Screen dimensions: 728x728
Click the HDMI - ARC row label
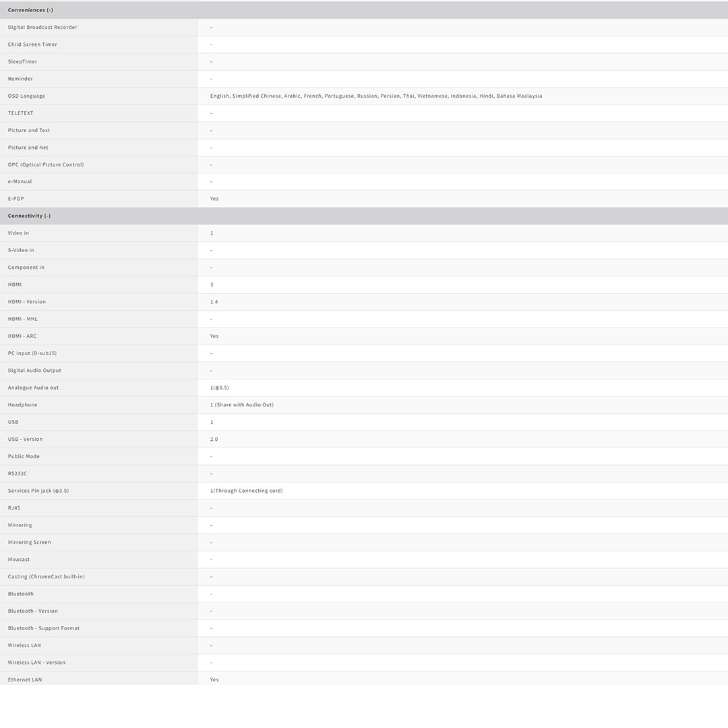click(22, 336)
